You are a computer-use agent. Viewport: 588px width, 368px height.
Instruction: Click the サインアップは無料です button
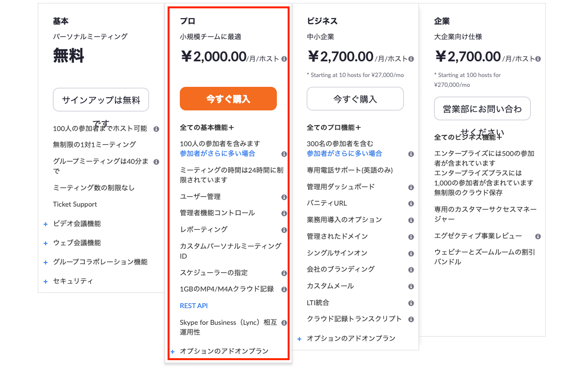click(x=100, y=100)
